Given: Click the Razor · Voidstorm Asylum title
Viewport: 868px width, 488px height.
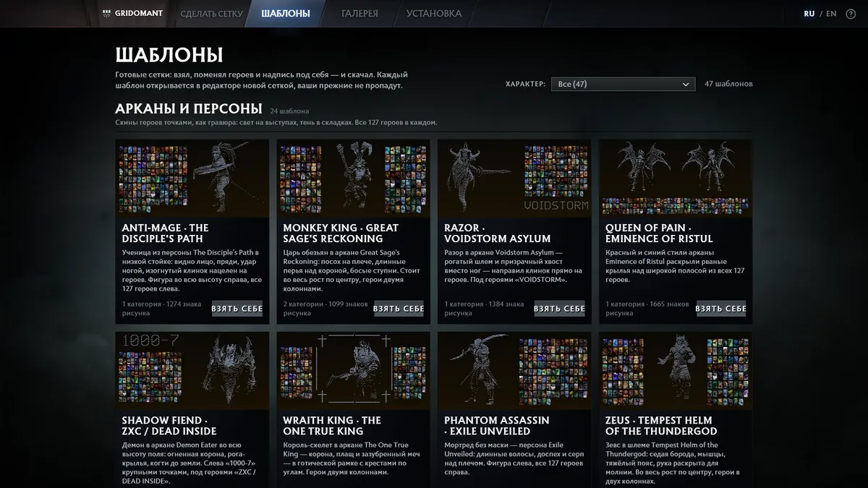Looking at the screenshot, I should pyautogui.click(x=498, y=233).
